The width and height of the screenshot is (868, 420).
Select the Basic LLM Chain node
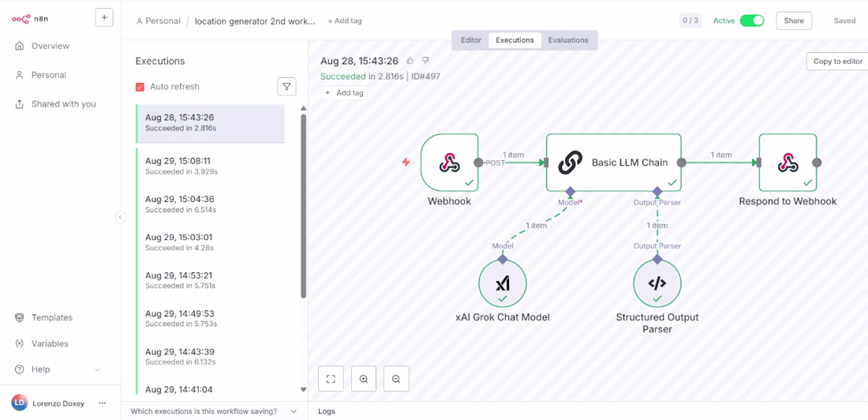click(x=614, y=163)
